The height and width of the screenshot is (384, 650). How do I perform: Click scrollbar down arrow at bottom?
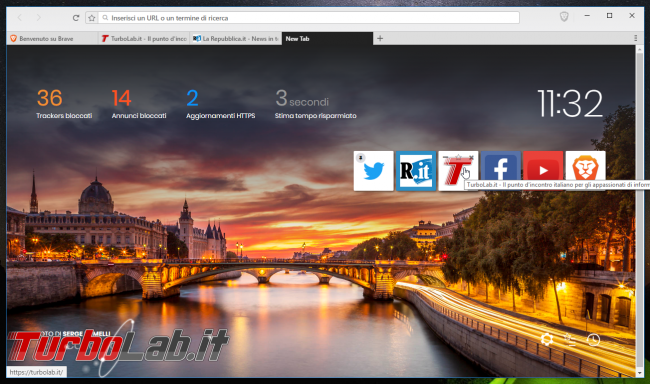pyautogui.click(x=639, y=373)
